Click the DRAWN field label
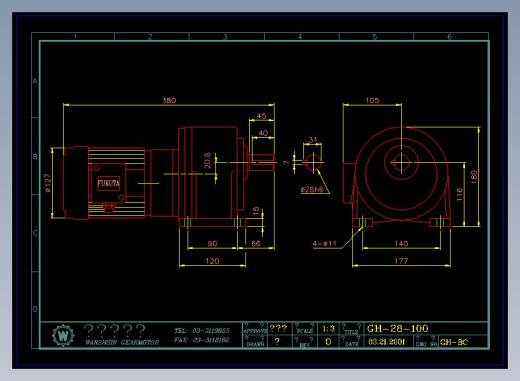Image resolution: width=520 pixels, height=381 pixels. pyautogui.click(x=255, y=344)
